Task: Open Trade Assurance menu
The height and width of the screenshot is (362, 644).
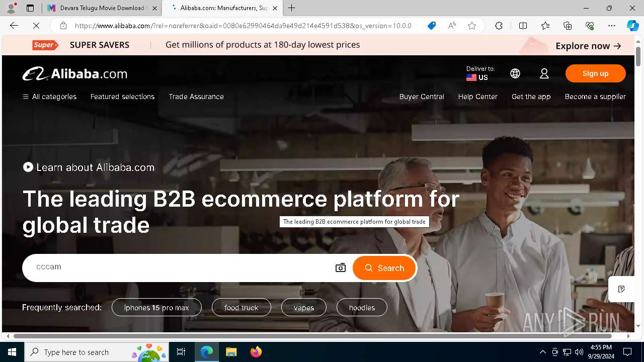Action: (196, 97)
